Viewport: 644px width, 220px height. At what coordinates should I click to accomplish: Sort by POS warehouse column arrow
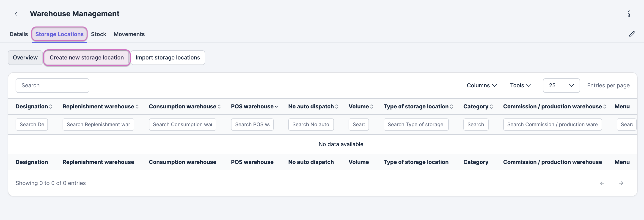point(276,107)
